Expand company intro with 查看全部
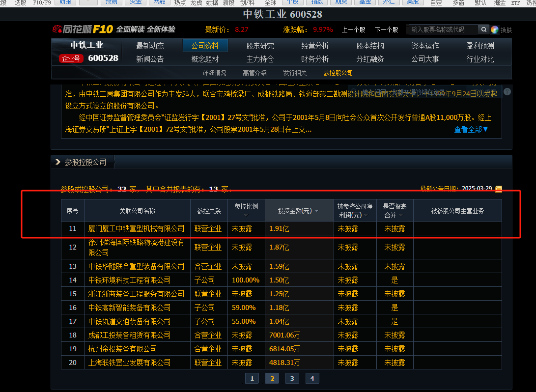 click(x=471, y=129)
